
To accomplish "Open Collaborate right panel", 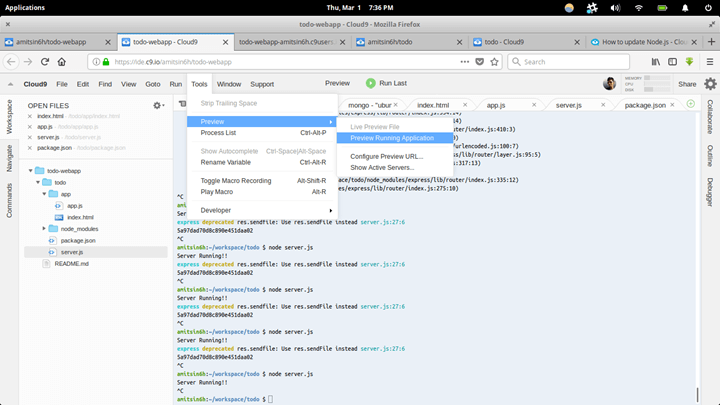I will point(710,116).
